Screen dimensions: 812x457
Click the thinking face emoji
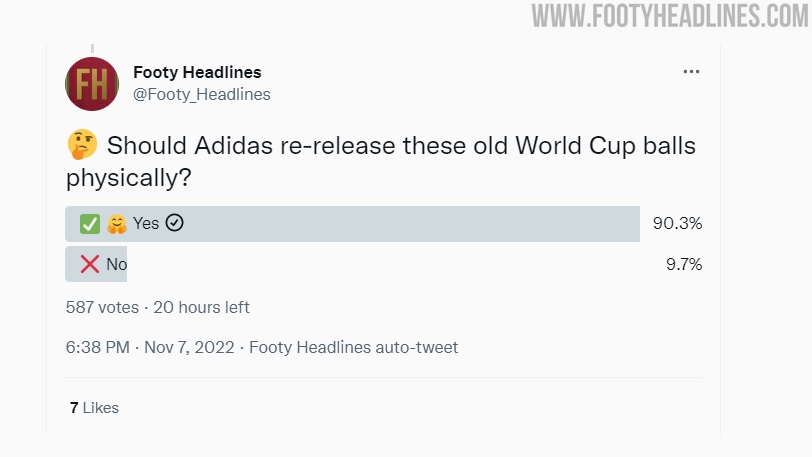[x=81, y=146]
